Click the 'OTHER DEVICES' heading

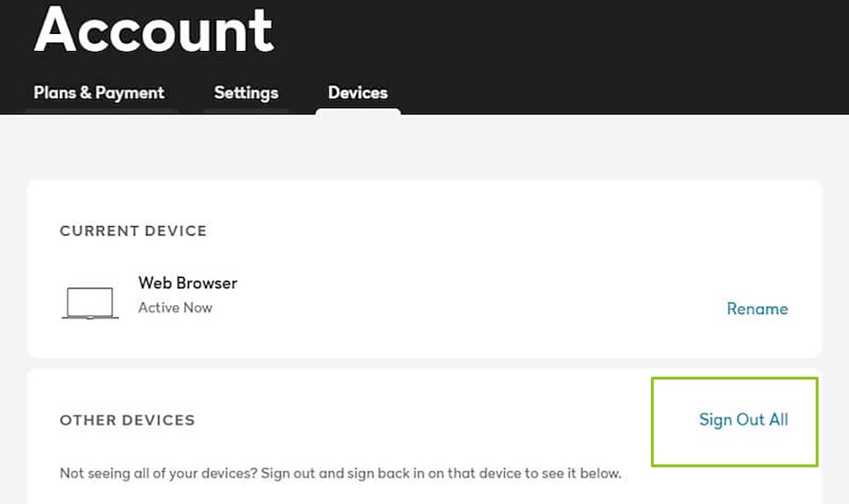(x=127, y=420)
